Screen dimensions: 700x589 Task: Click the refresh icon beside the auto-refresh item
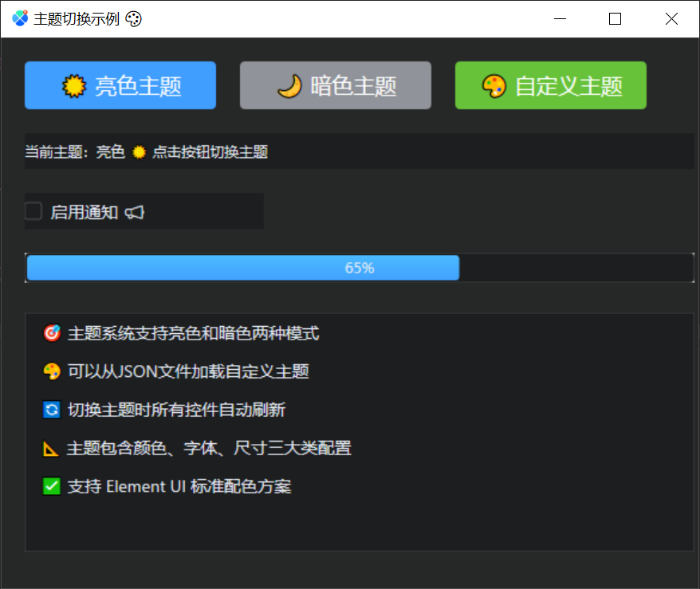point(51,410)
